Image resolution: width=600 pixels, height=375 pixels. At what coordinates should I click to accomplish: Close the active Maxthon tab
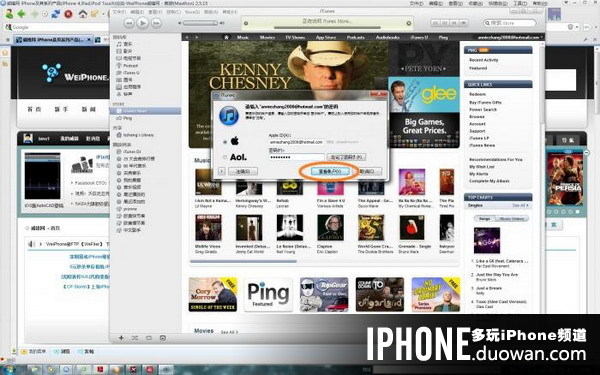(89, 39)
